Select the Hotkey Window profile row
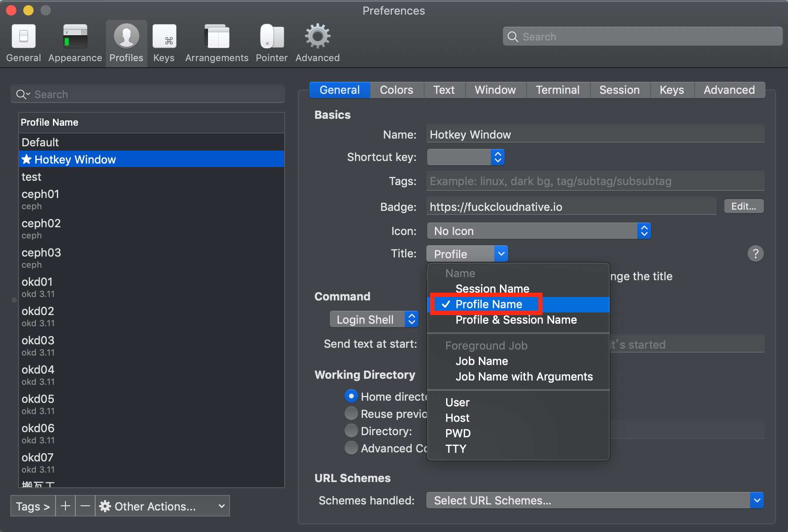This screenshot has width=788, height=532. tap(152, 159)
